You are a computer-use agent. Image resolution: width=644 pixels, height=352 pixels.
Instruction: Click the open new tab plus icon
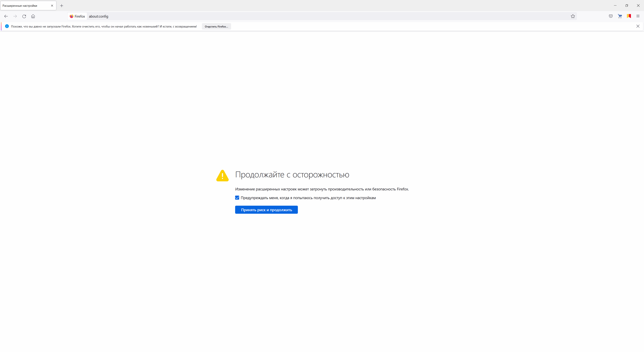[61, 5]
